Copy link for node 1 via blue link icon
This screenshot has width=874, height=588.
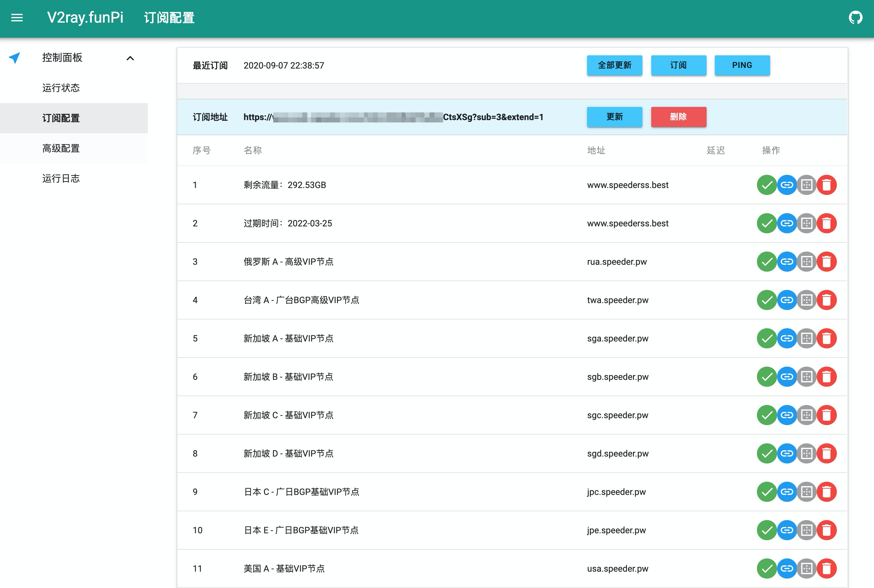coord(787,185)
